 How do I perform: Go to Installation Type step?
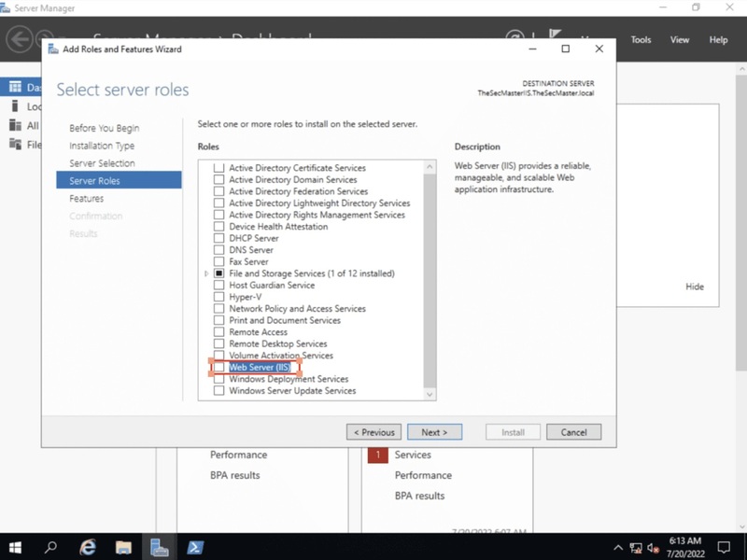click(x=102, y=146)
